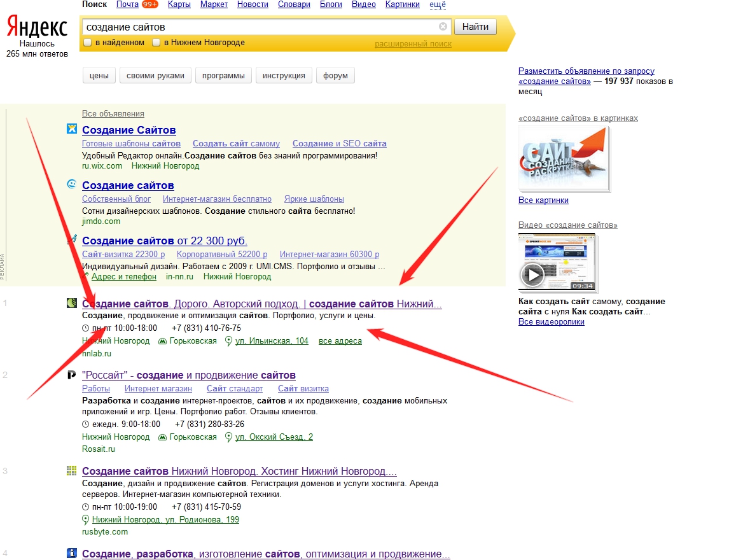Follow the "Работы" sitelink under Россайт
The height and width of the screenshot is (560, 729).
pyautogui.click(x=96, y=389)
